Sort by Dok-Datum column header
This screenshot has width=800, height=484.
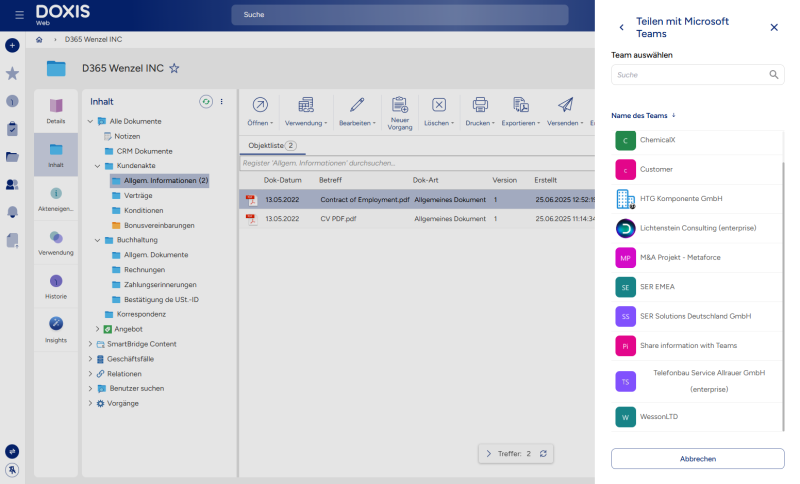pyautogui.click(x=283, y=180)
